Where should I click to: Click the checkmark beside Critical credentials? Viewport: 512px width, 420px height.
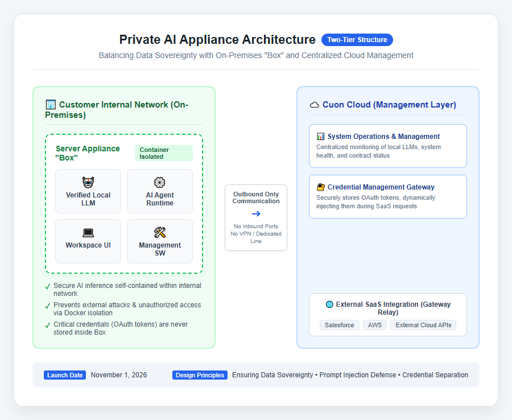click(x=48, y=325)
